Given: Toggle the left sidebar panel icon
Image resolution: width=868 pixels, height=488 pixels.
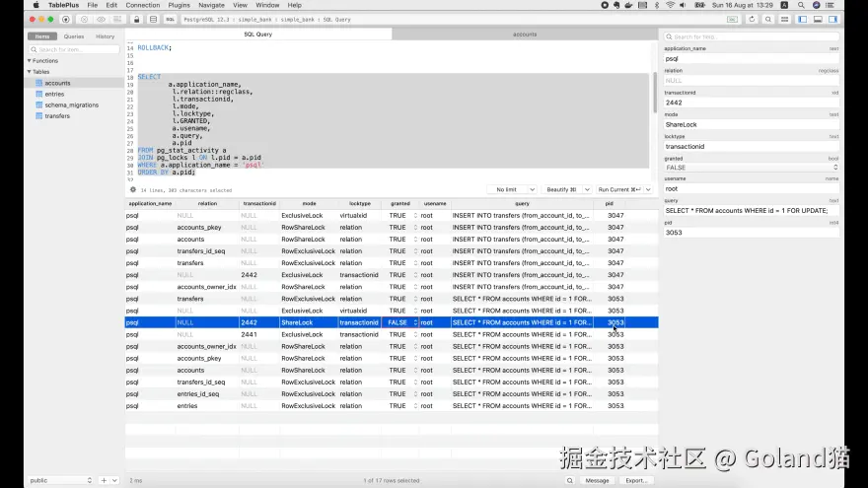Looking at the screenshot, I should point(803,20).
